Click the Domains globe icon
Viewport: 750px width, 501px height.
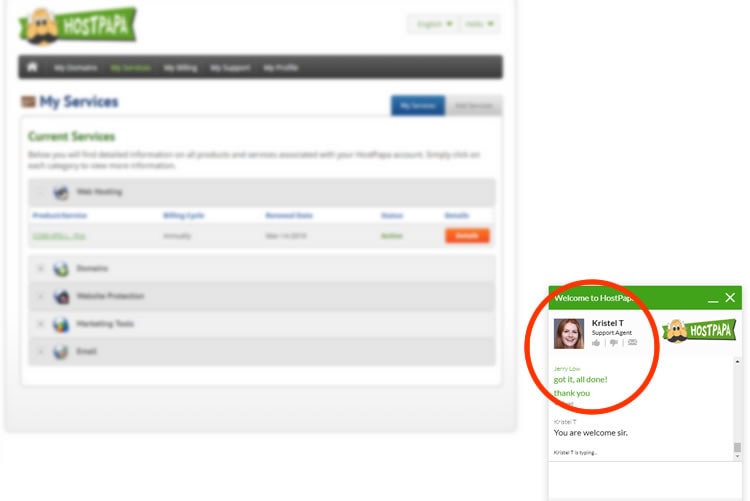(x=61, y=269)
